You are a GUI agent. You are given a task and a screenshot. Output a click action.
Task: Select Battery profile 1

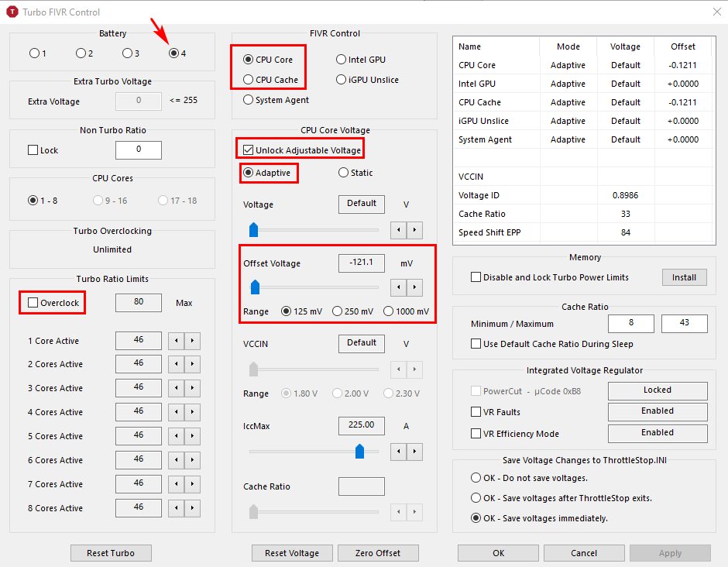(38, 53)
